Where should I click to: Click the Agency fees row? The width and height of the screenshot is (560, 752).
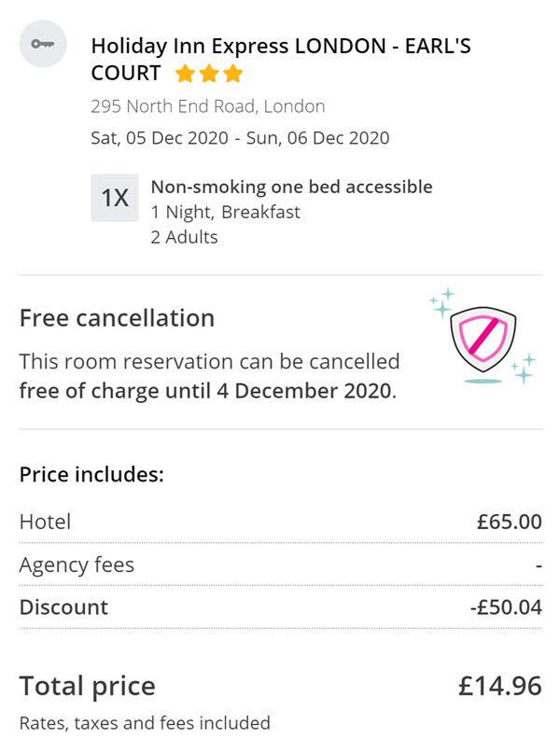coord(281,565)
